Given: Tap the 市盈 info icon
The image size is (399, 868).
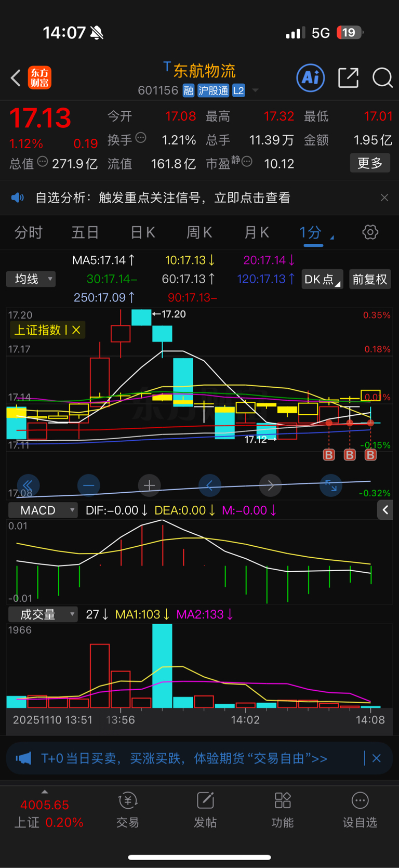Looking at the screenshot, I should pos(247,162).
